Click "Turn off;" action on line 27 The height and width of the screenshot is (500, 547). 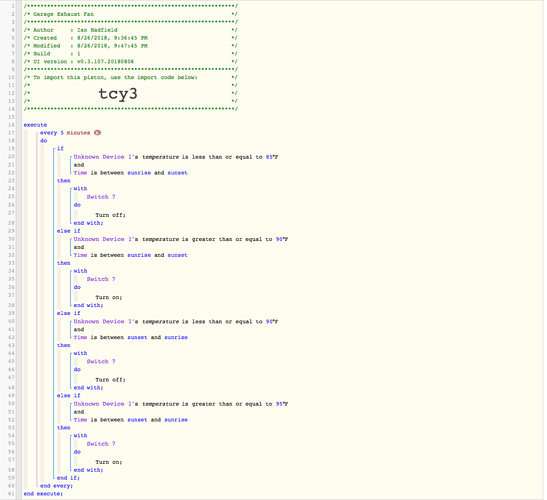coord(110,215)
